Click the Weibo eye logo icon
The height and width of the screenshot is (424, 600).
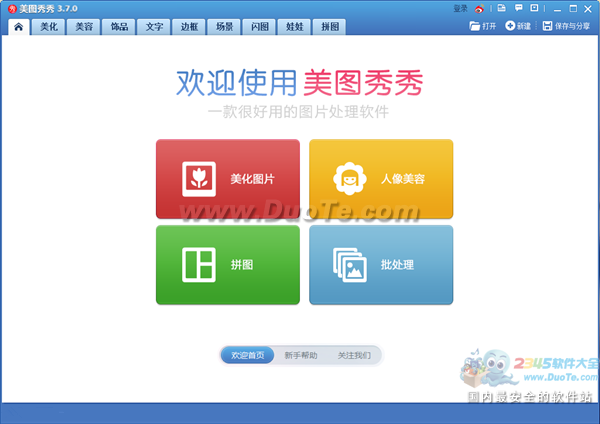479,8
